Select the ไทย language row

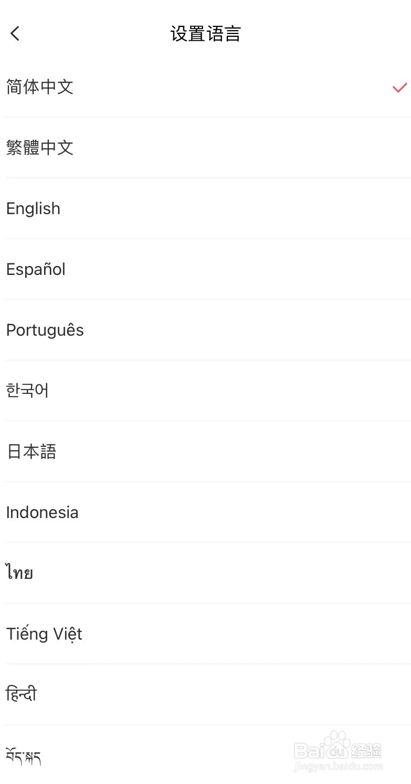click(206, 573)
